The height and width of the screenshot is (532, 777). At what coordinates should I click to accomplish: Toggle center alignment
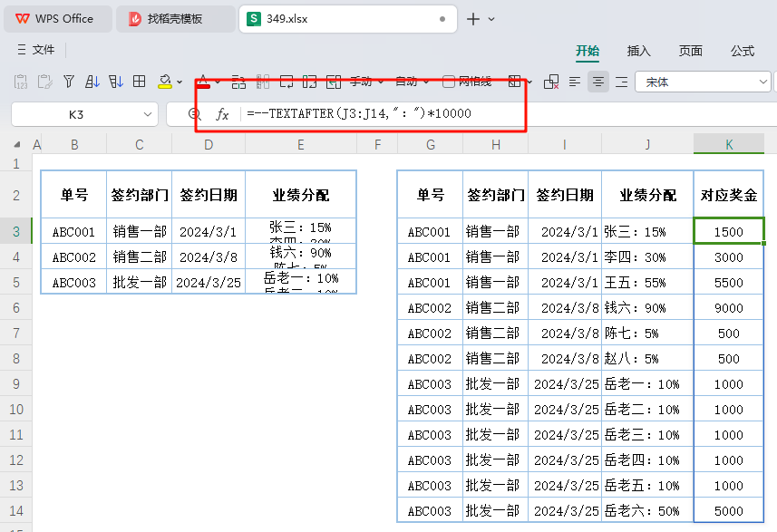[598, 82]
